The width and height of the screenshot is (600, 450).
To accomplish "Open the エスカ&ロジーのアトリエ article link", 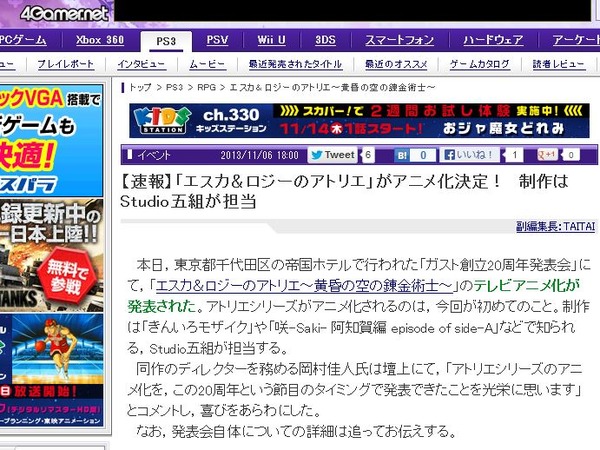I will point(304,285).
